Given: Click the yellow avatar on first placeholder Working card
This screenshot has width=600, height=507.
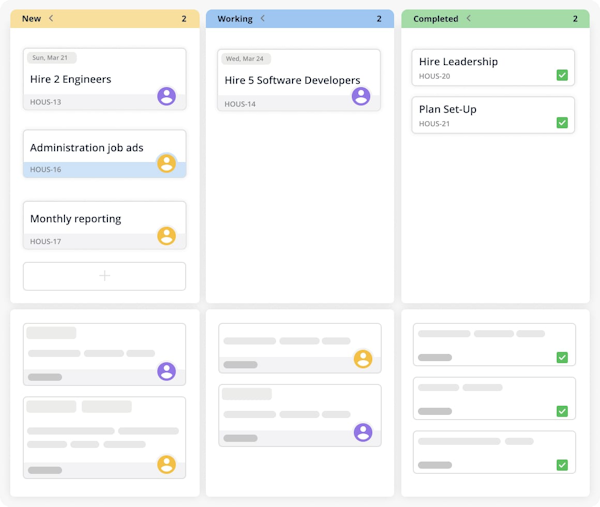Looking at the screenshot, I should (363, 359).
